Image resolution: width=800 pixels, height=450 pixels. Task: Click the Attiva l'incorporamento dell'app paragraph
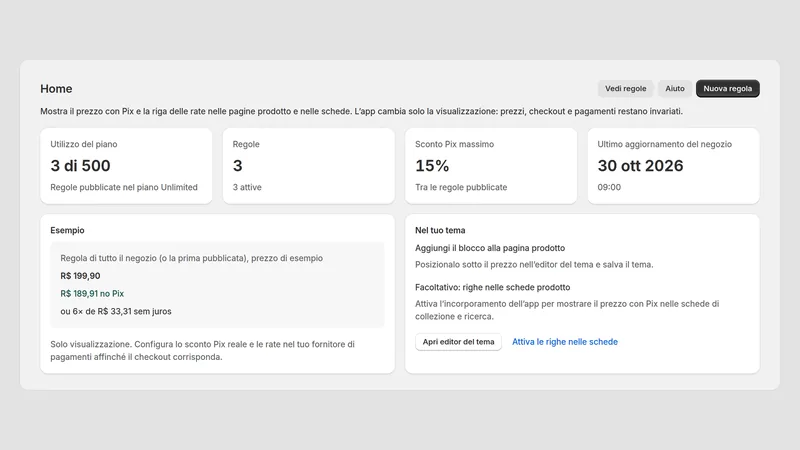(567, 310)
